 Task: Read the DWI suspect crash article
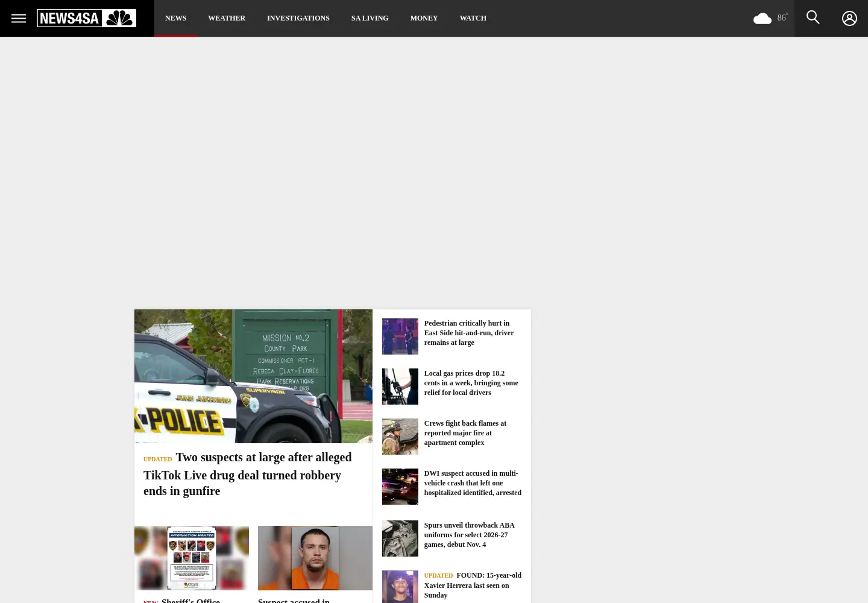[473, 483]
